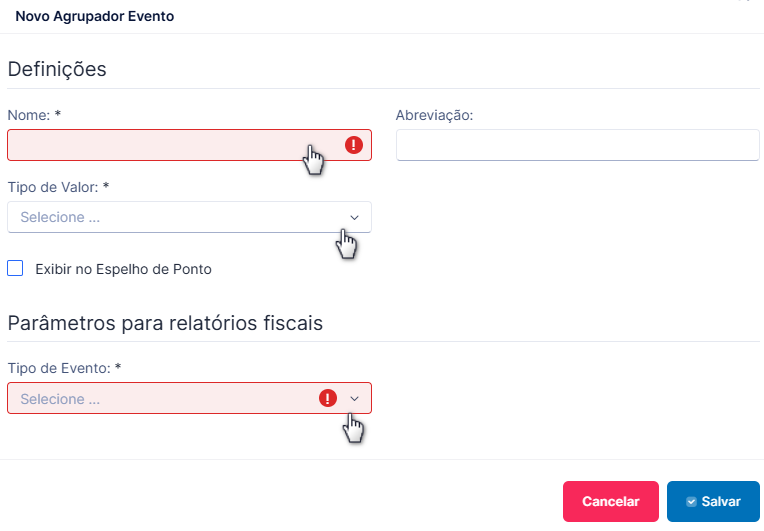The width and height of the screenshot is (764, 531).
Task: Click the 'Tipo de Evento: *' label
Action: (64, 368)
